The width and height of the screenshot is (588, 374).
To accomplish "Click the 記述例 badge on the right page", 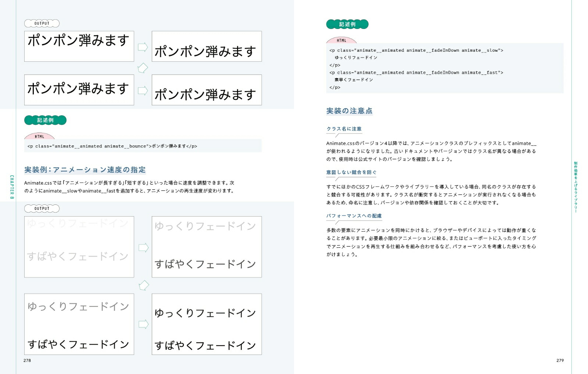I will [x=348, y=24].
